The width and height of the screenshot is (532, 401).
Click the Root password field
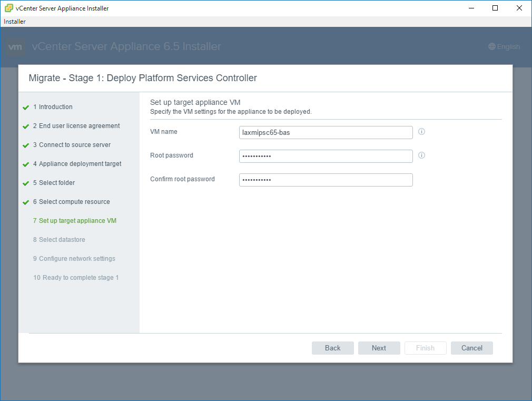tap(326, 156)
